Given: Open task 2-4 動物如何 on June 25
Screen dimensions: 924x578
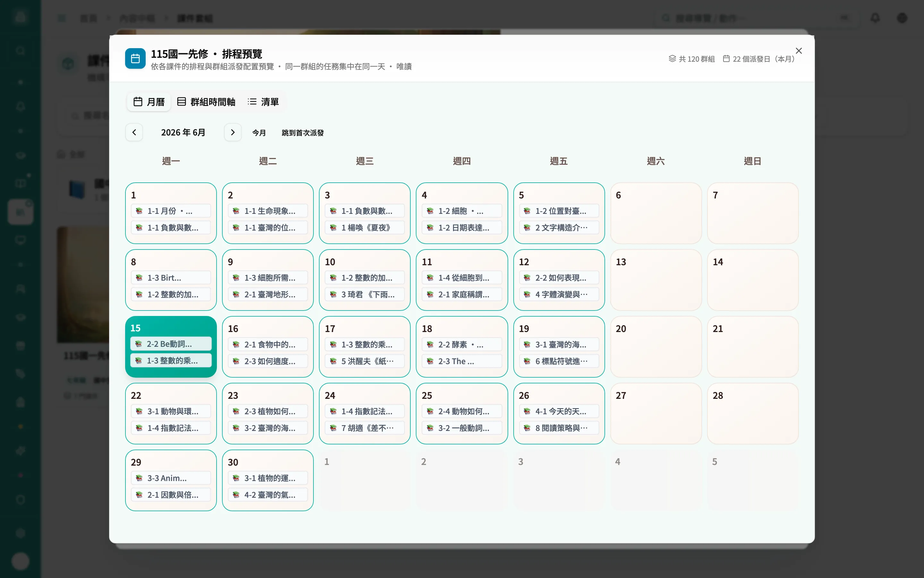Looking at the screenshot, I should [462, 411].
